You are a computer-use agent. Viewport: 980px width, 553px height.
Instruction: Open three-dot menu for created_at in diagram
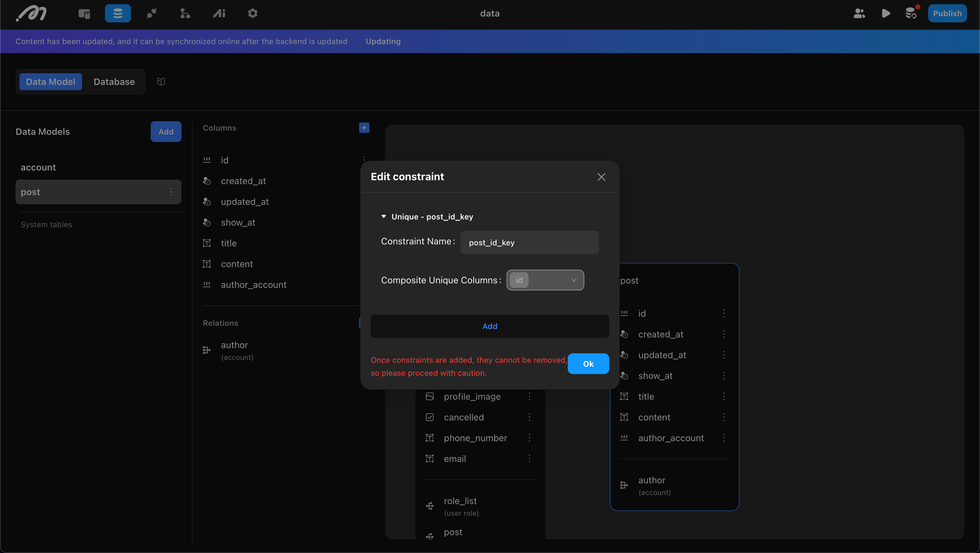724,334
